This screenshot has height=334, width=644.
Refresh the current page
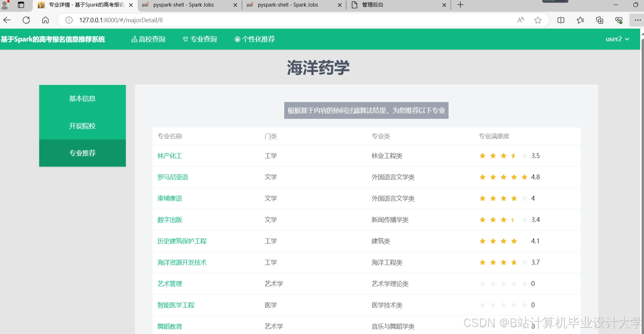click(26, 20)
